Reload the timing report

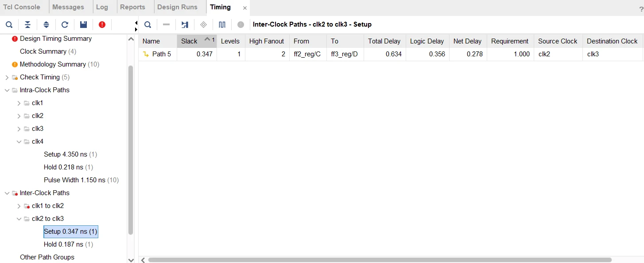[65, 24]
